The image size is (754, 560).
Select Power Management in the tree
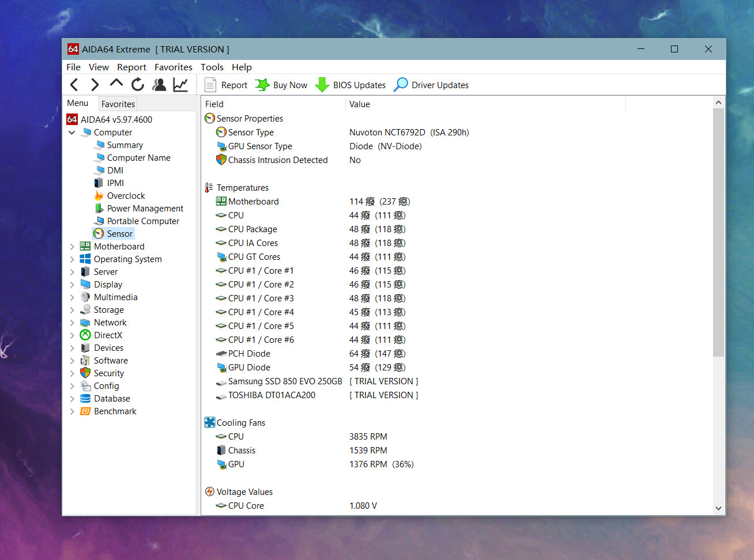tap(145, 209)
